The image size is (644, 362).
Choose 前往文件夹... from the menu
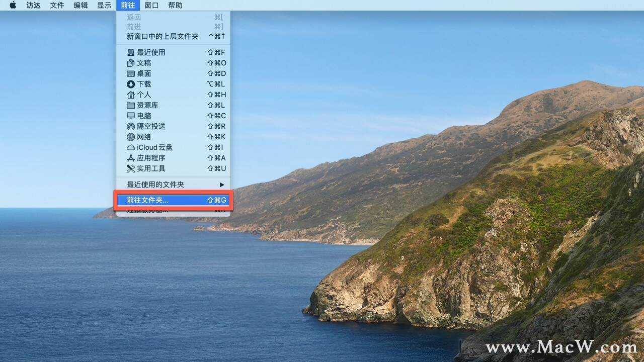[173, 200]
